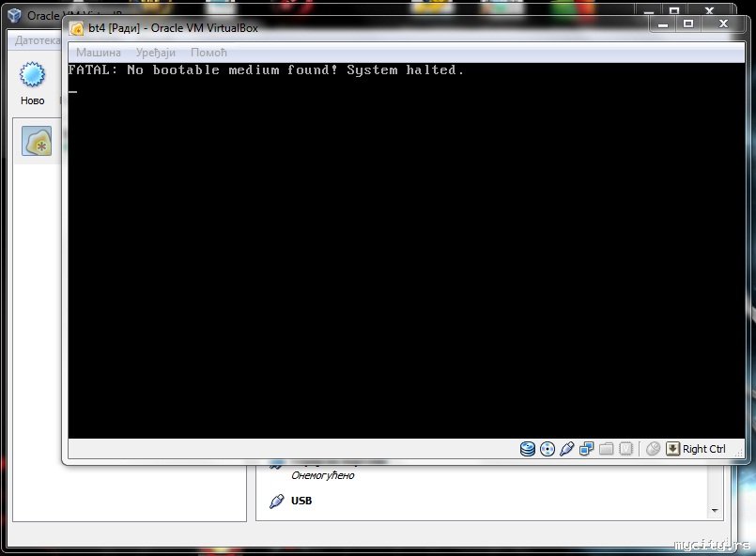Click the shared folders status icon
The width and height of the screenshot is (756, 556).
606,449
